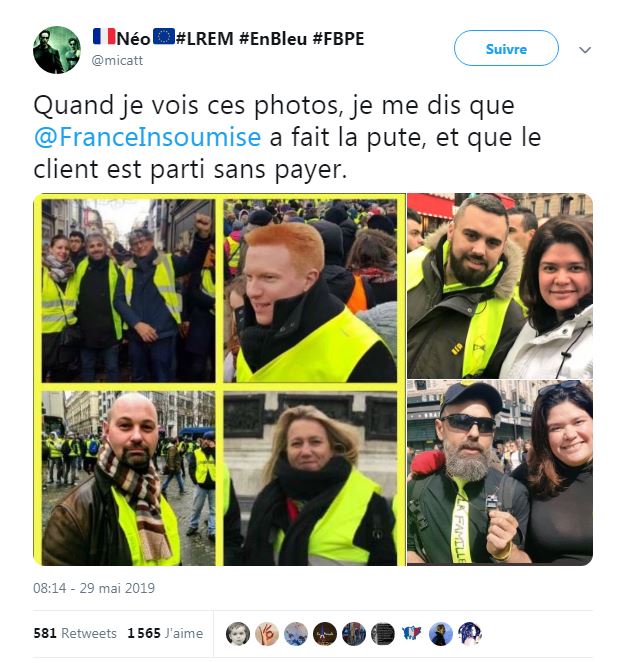The image size is (628, 663).
Task: Open the @micatt handle link
Action: pyautogui.click(x=117, y=61)
